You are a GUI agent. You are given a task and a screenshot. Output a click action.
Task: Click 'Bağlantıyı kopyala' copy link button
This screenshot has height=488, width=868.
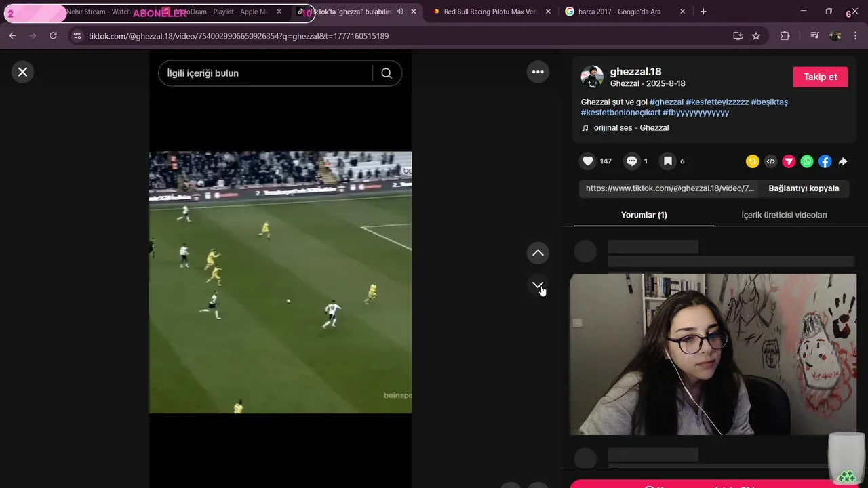point(804,188)
